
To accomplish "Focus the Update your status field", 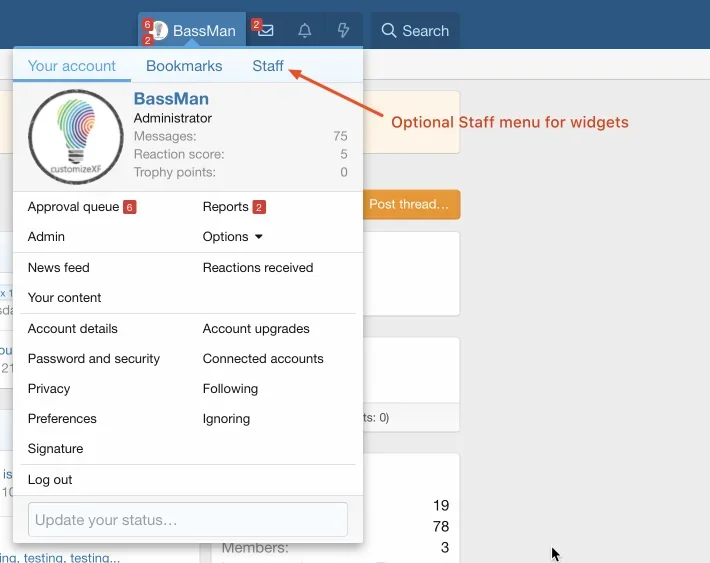I will pyautogui.click(x=188, y=520).
